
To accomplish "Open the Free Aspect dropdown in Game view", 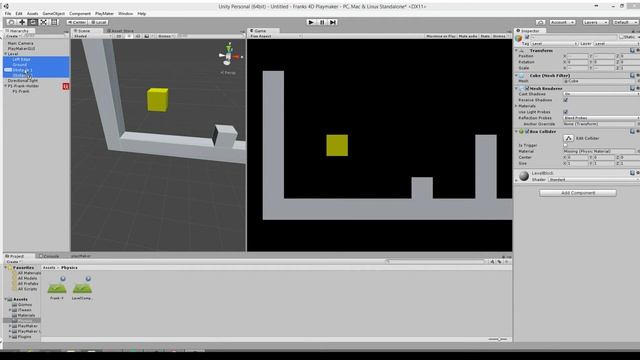I will pyautogui.click(x=275, y=36).
